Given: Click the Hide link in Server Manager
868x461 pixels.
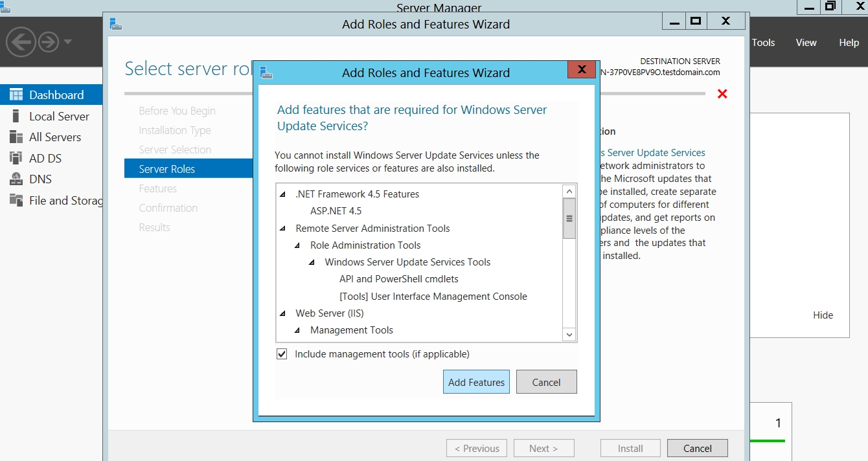Looking at the screenshot, I should click(x=823, y=315).
